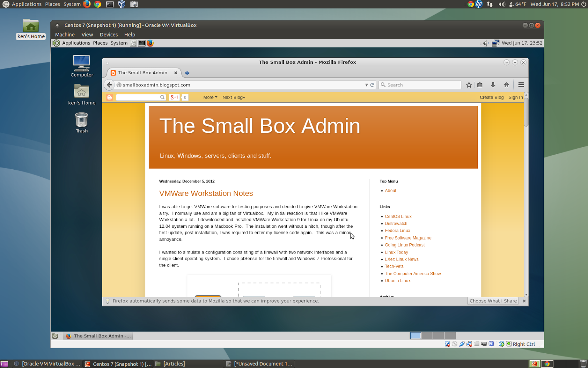Screen dimensions: 588x368
Task: Click VirtualBox hard disk activity status icon
Action: (447, 344)
